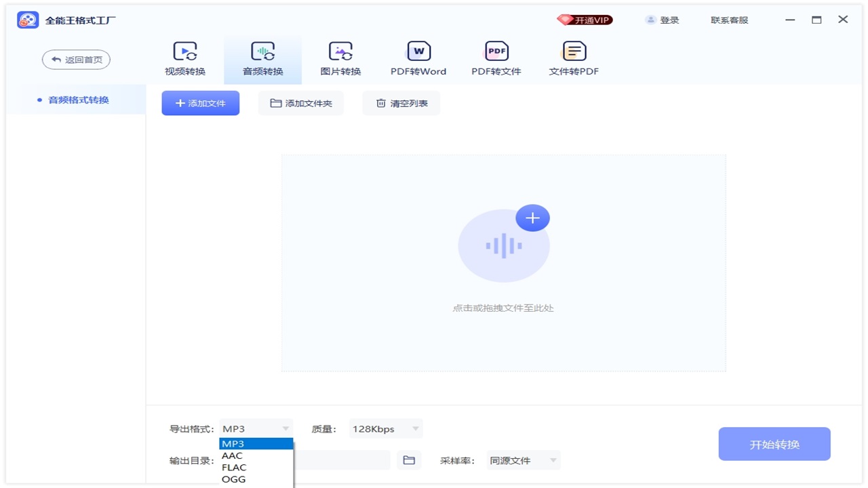This screenshot has width=868, height=488.
Task: Open the 质量 quality dropdown
Action: pyautogui.click(x=385, y=428)
